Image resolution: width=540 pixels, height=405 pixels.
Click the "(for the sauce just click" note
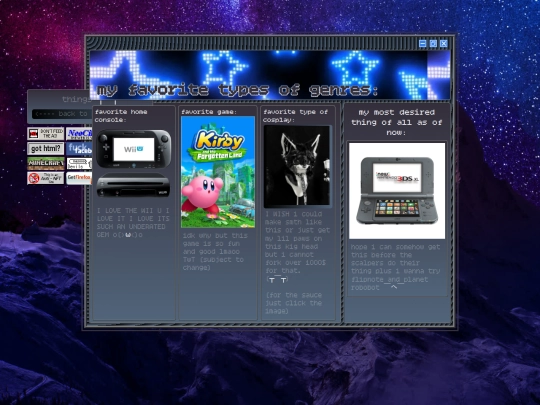294,303
